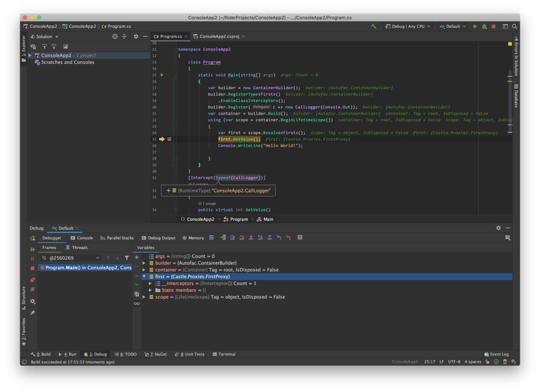
Task: Filter frames with funnel icon
Action: click(126, 258)
